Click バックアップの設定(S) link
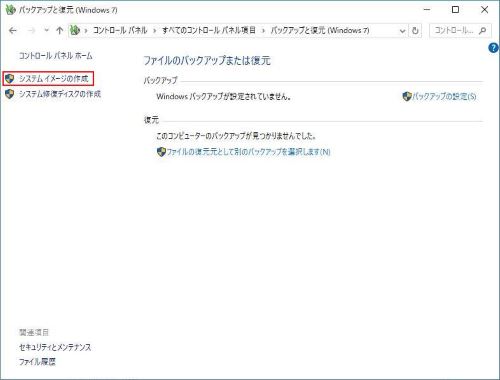The height and width of the screenshot is (380, 500). pyautogui.click(x=444, y=97)
